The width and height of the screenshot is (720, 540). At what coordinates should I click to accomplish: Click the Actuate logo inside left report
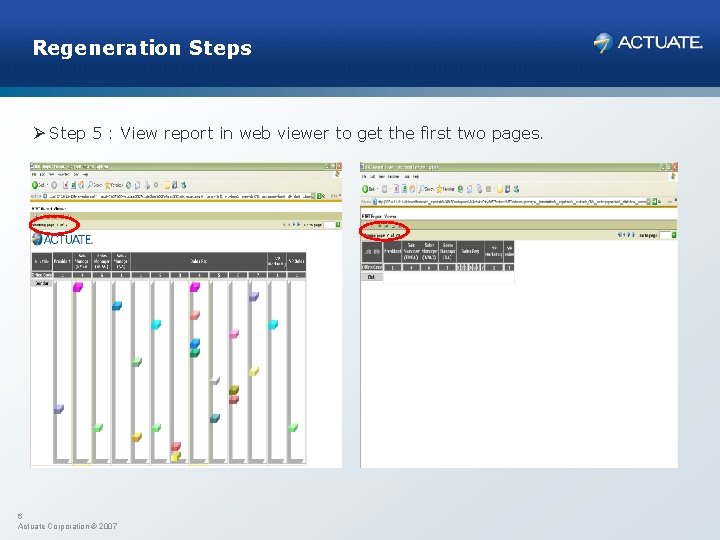[x=62, y=239]
